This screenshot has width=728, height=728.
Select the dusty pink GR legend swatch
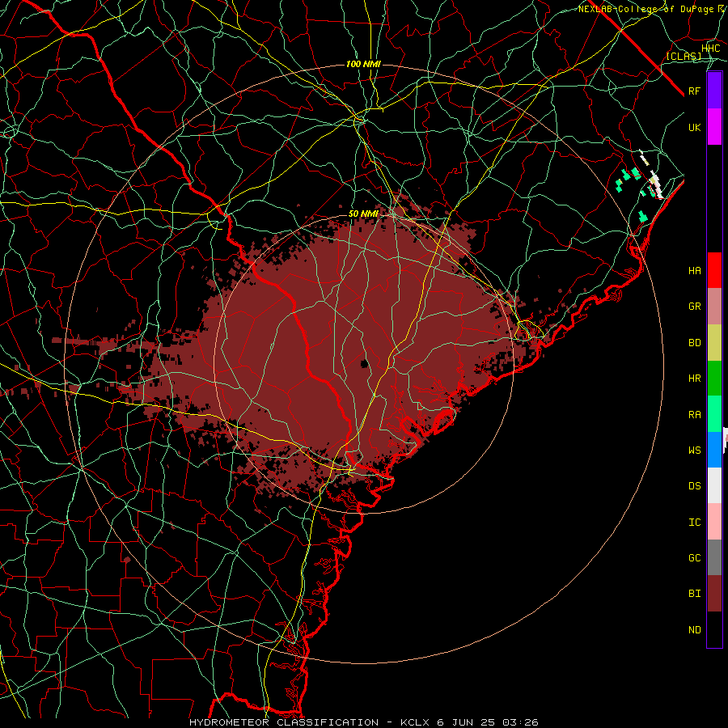pos(714,307)
